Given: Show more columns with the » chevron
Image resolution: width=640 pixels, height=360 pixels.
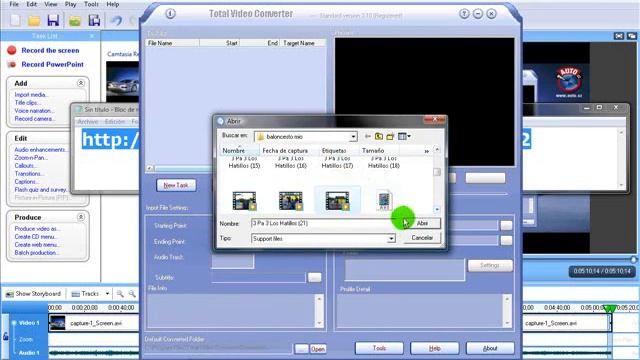Looking at the screenshot, I should click(426, 151).
